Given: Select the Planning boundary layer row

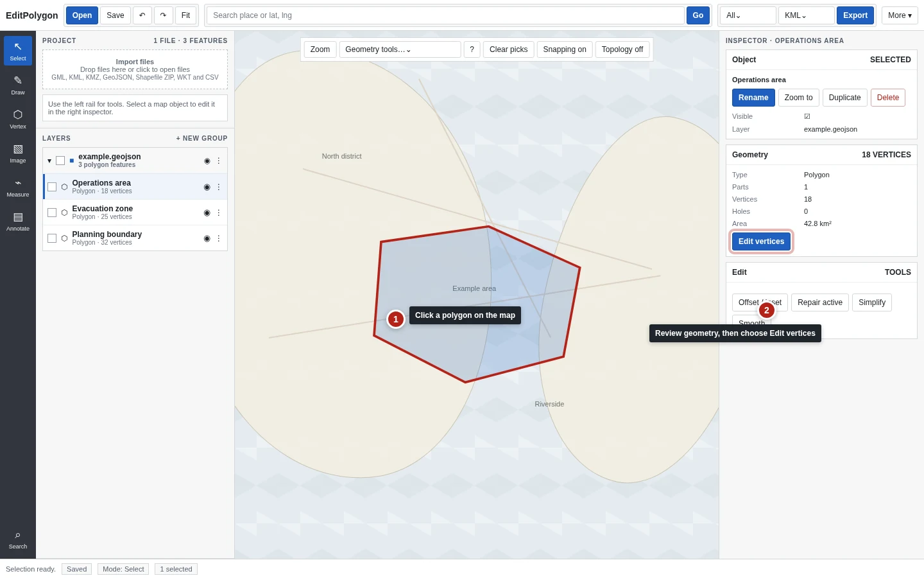Looking at the screenshot, I should click(x=135, y=238).
